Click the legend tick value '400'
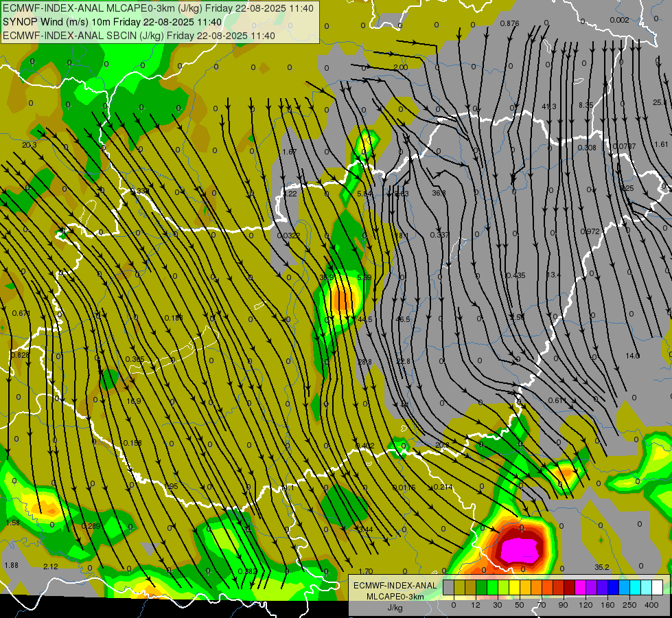Screen dimensions: 672x618 tap(651, 605)
